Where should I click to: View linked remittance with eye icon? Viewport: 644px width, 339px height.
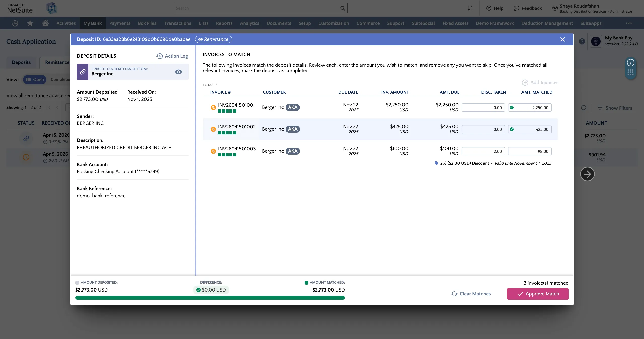tap(178, 72)
